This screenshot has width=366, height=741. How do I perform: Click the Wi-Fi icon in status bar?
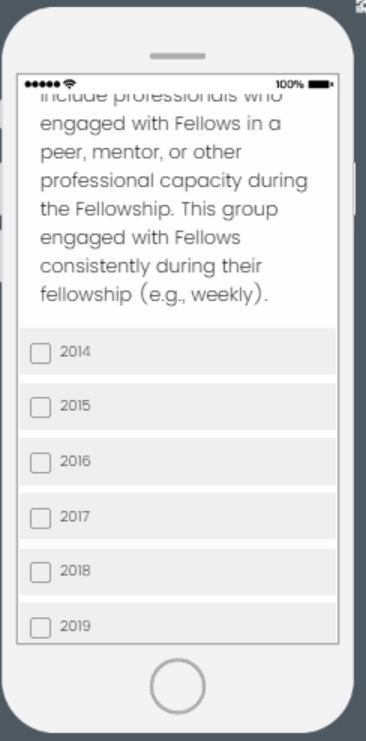click(70, 84)
